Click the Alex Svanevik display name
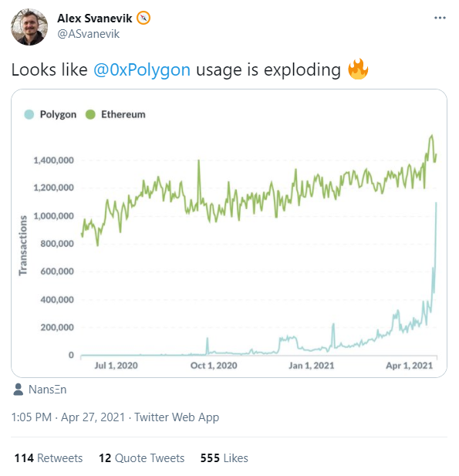 (x=94, y=19)
